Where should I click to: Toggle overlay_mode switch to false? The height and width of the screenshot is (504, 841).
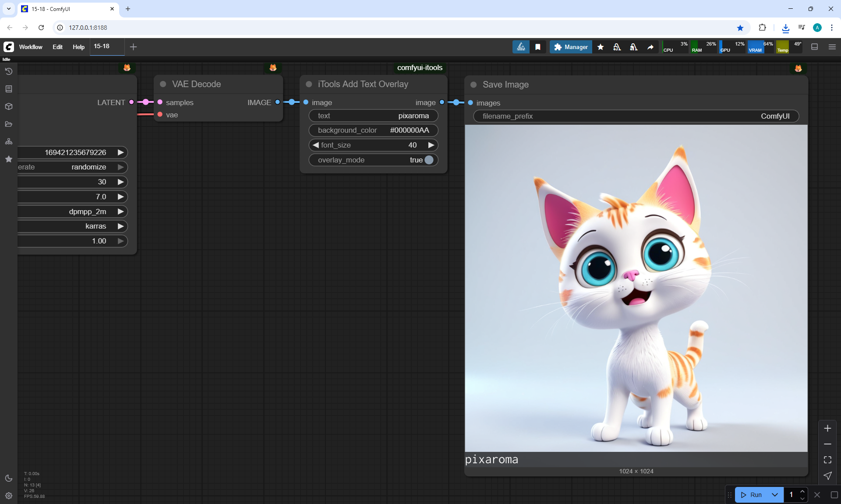coord(428,160)
